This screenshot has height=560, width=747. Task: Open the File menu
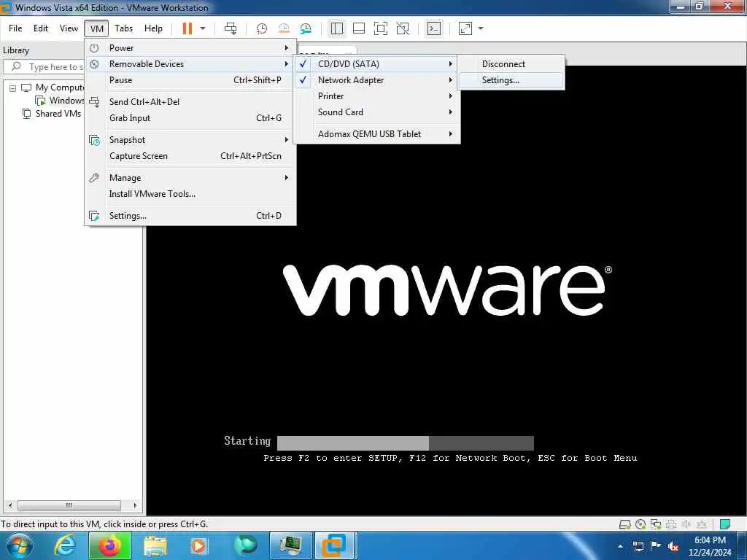point(15,28)
